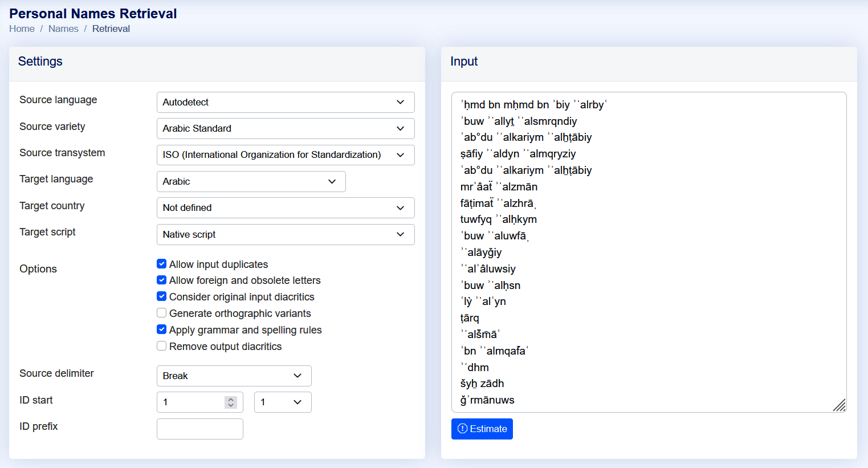Expand the Source variety dropdown
Image resolution: width=868 pixels, height=468 pixels.
[x=286, y=128]
